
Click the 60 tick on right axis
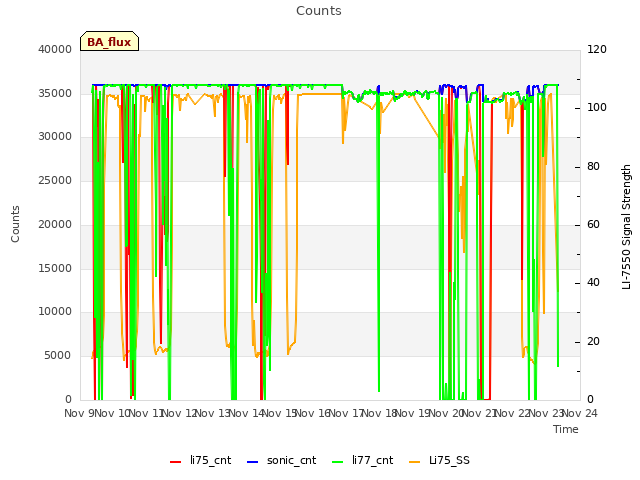(x=593, y=224)
